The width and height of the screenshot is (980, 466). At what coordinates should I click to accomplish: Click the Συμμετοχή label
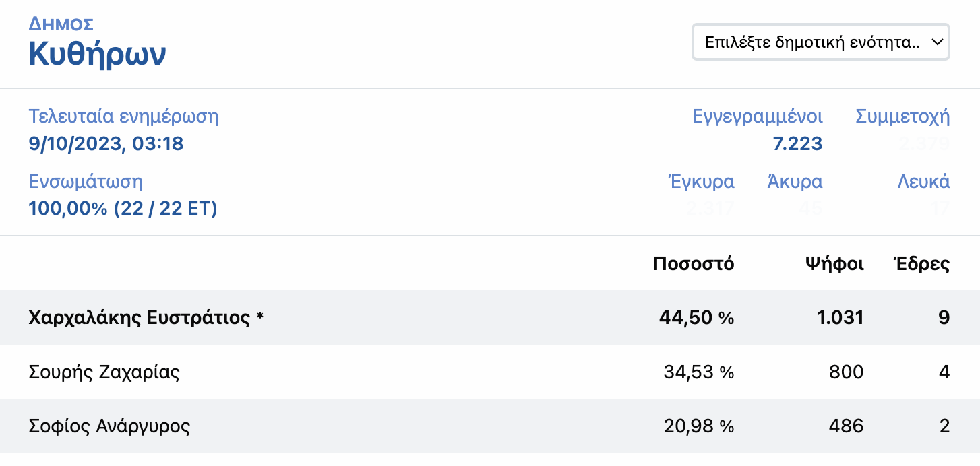902,116
